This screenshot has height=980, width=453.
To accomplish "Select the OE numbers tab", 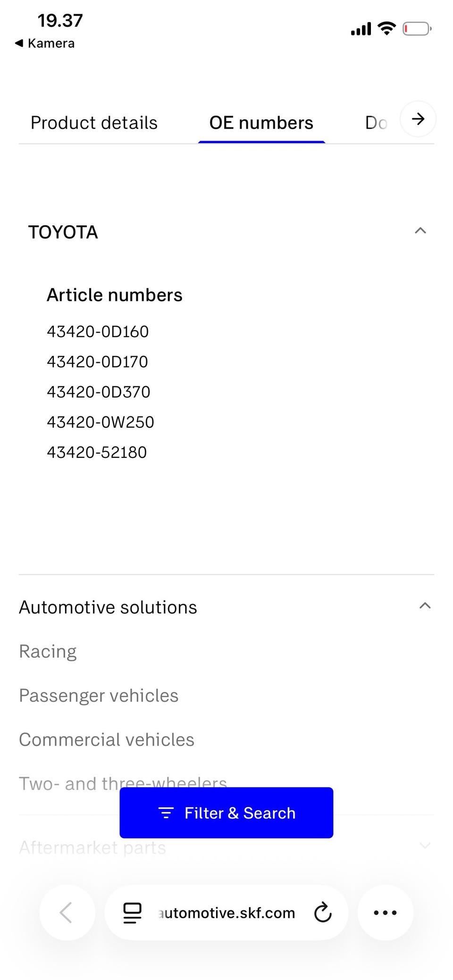I will click(x=261, y=123).
